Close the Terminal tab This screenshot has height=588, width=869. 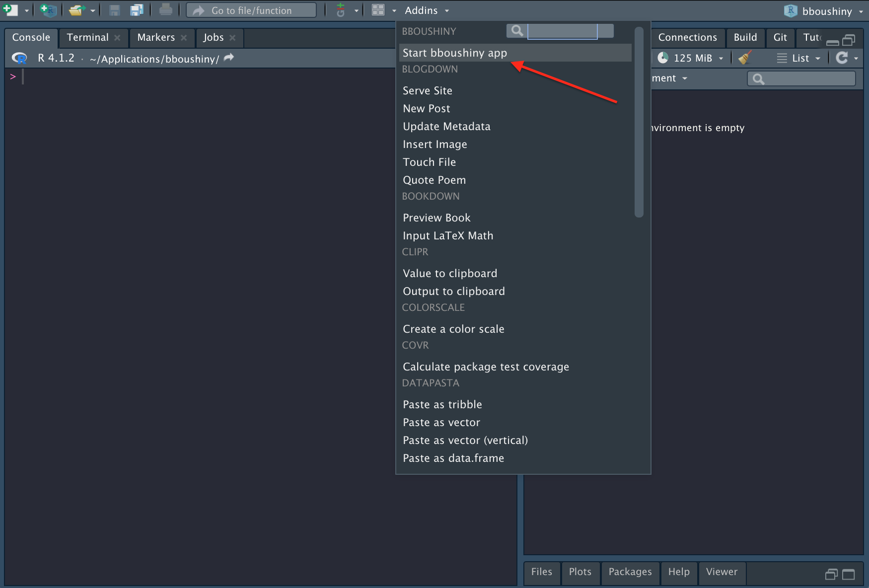click(117, 38)
